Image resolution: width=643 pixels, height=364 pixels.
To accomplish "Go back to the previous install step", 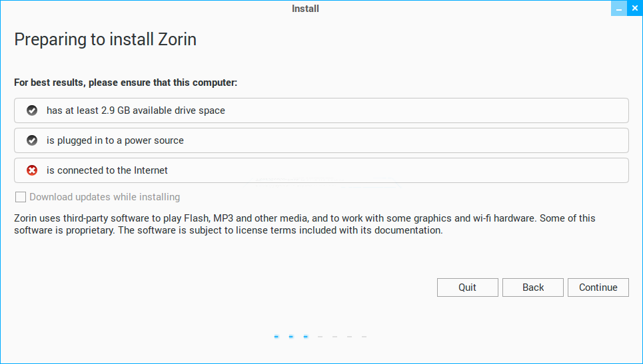I will (533, 287).
